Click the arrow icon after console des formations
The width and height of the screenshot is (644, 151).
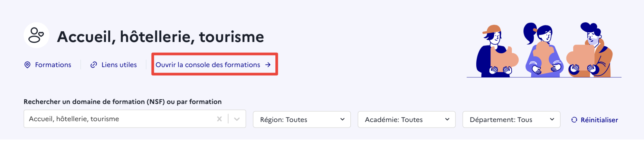(x=268, y=65)
